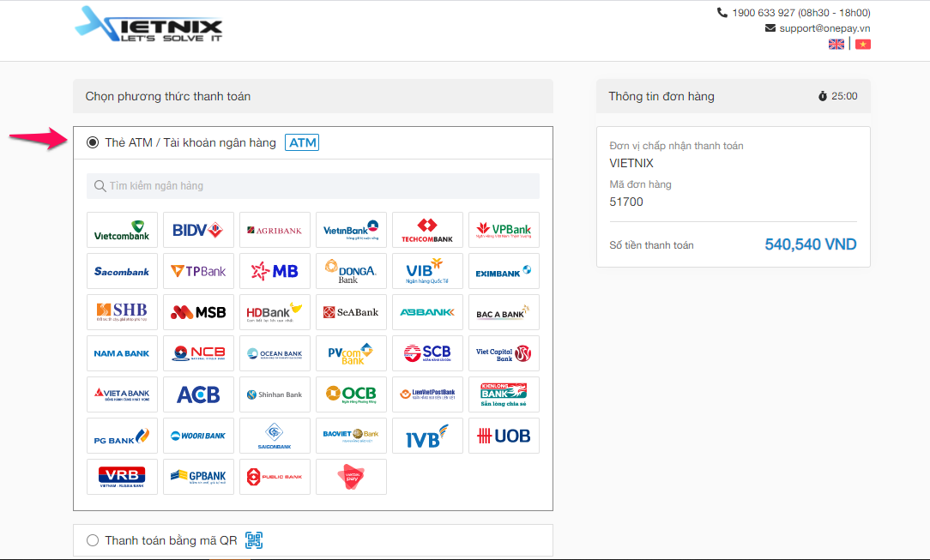
Task: Select the ATM card / bank account payment option
Action: 93,143
